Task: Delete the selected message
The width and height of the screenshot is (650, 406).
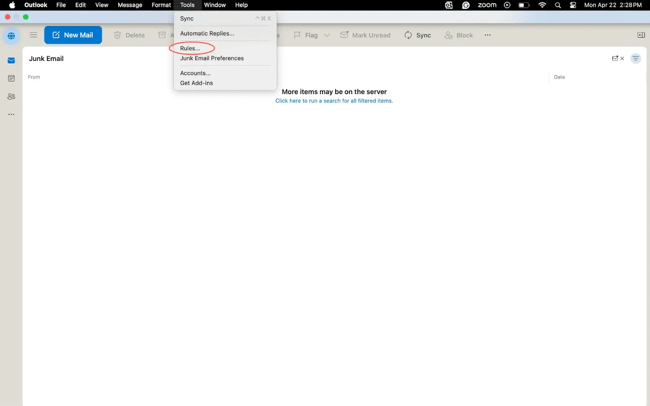Action: tap(129, 35)
